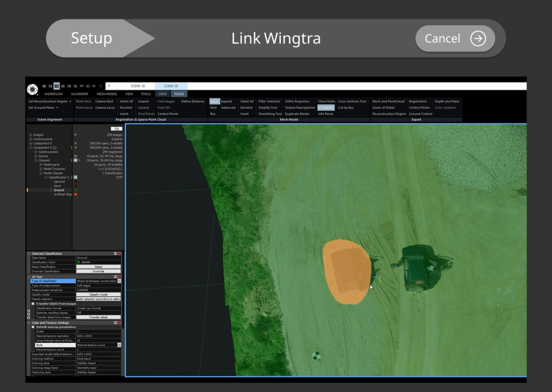Open the WORKFLOW ribbon tab
Screen dimensions: 552x392
53,94
